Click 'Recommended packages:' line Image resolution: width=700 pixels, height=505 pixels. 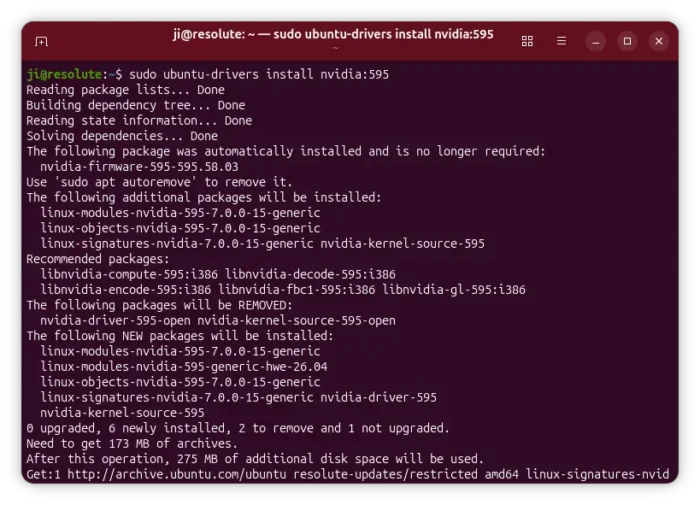pos(98,259)
